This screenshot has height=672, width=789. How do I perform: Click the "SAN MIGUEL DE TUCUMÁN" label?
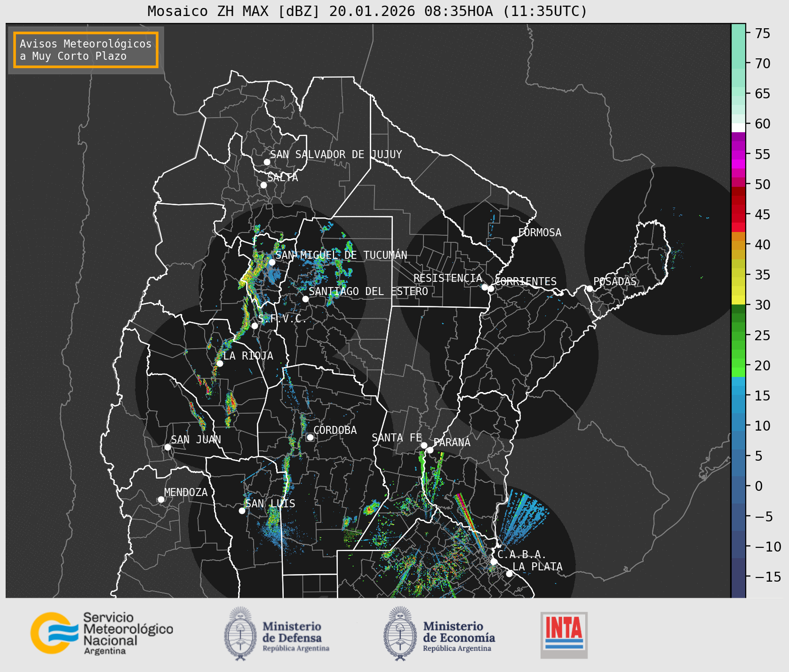tap(341, 255)
